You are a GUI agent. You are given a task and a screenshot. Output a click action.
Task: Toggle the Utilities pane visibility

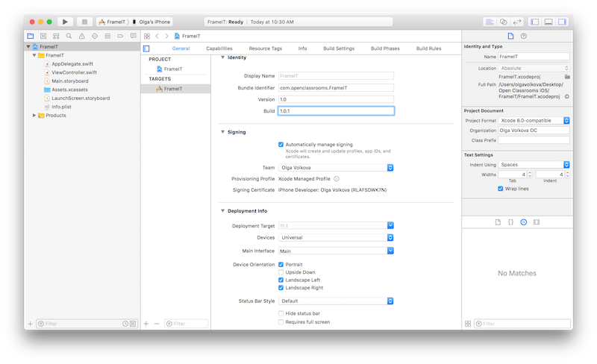click(x=562, y=22)
